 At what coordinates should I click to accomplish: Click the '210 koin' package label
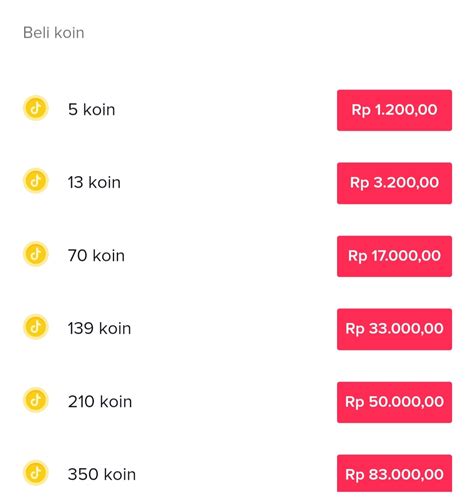pos(100,401)
